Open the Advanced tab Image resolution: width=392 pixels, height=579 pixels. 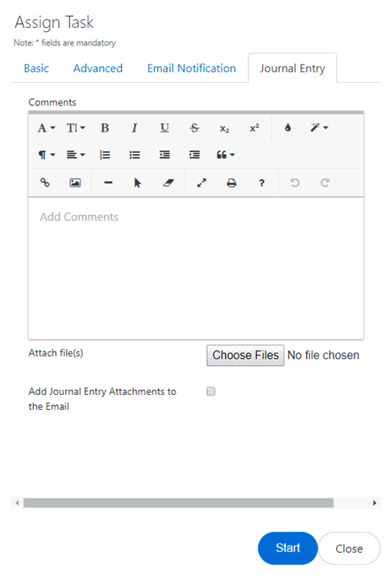tap(98, 69)
